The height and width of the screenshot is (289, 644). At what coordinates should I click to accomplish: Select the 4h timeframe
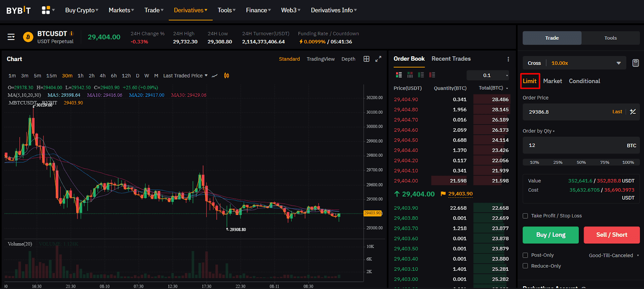pos(103,76)
